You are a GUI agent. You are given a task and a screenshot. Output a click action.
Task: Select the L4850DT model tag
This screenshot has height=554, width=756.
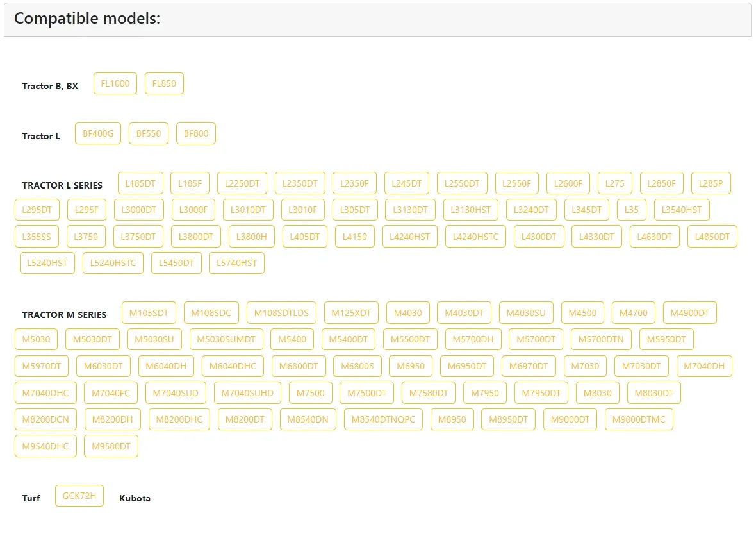[712, 237]
